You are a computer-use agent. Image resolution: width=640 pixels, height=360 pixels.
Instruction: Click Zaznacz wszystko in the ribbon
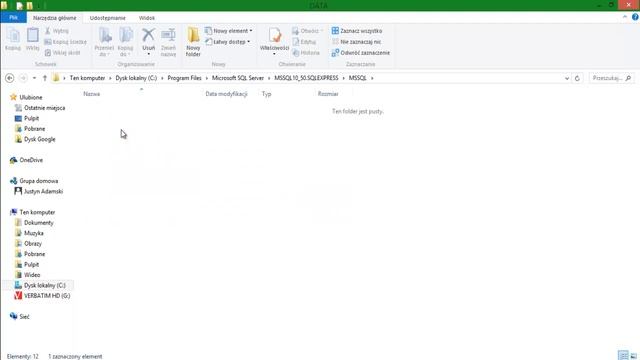pyautogui.click(x=357, y=31)
